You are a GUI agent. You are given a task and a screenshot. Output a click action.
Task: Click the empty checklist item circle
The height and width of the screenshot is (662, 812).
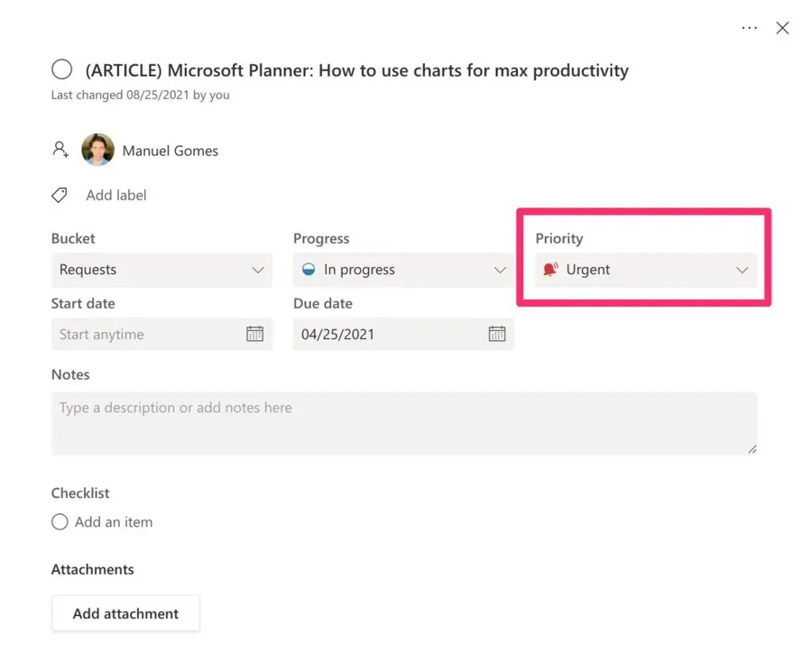60,521
